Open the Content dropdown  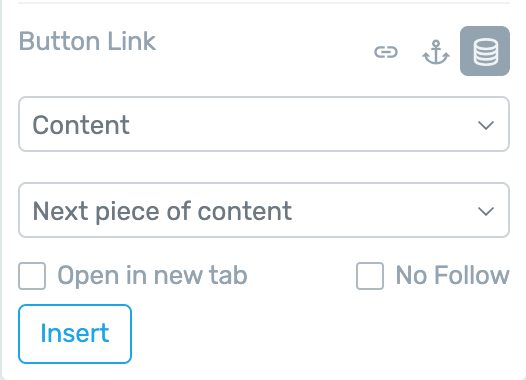tap(264, 124)
